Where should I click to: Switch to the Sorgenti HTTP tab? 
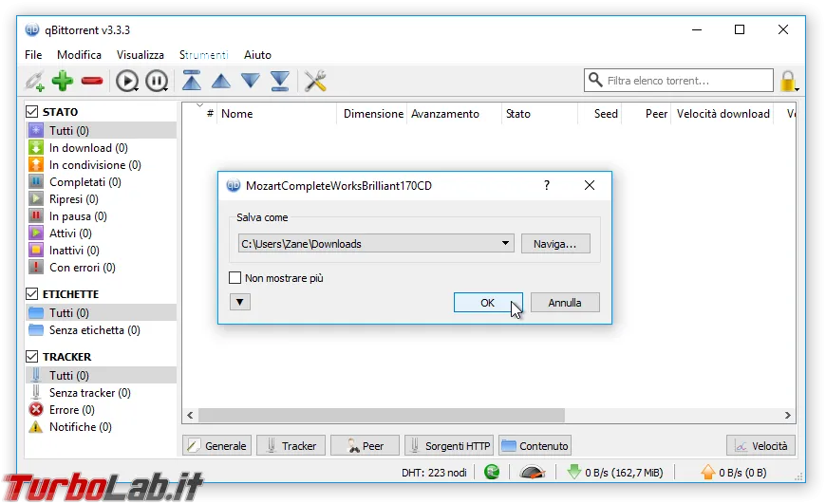click(x=449, y=445)
